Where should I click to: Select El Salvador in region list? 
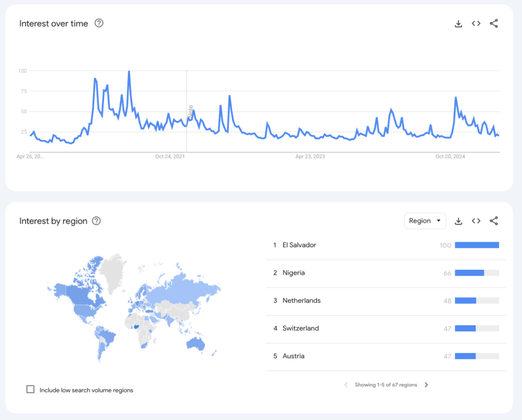click(x=299, y=245)
